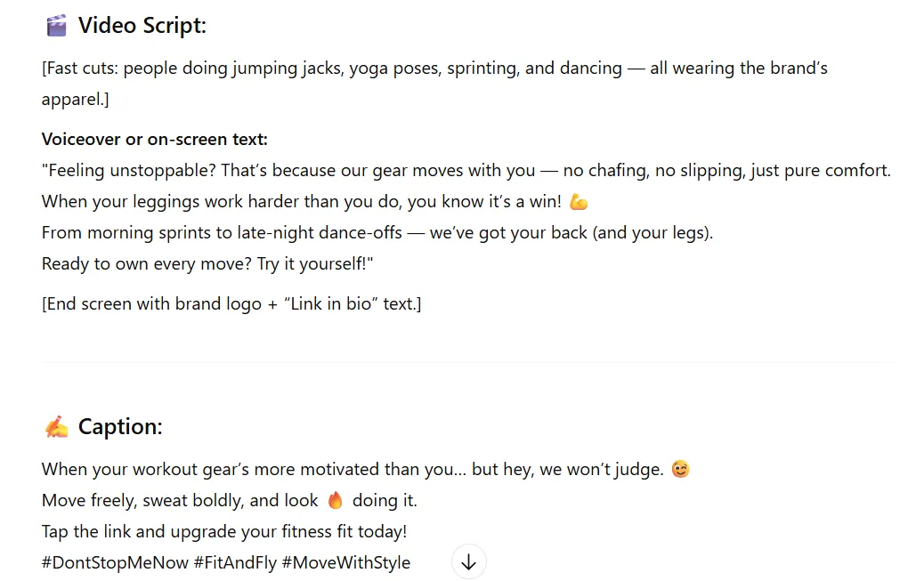Click the winking face emoji
This screenshot has width=924, height=581.
click(x=680, y=469)
